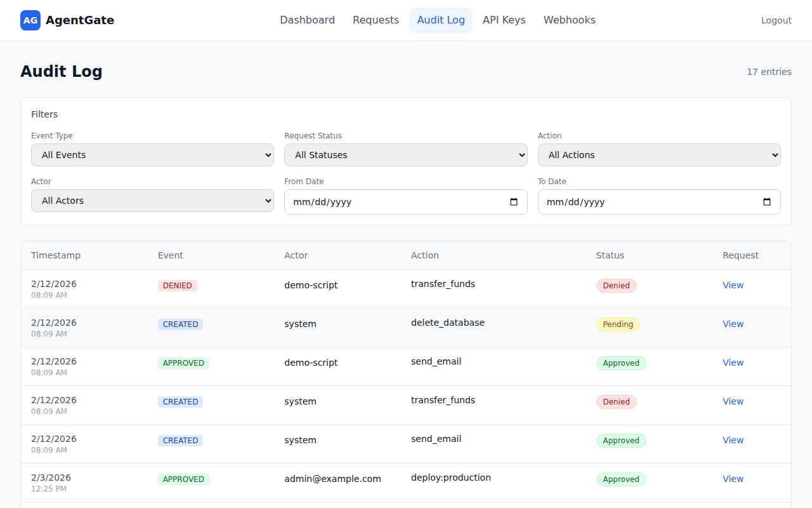
Task: Click the Status column header
Action: click(610, 255)
